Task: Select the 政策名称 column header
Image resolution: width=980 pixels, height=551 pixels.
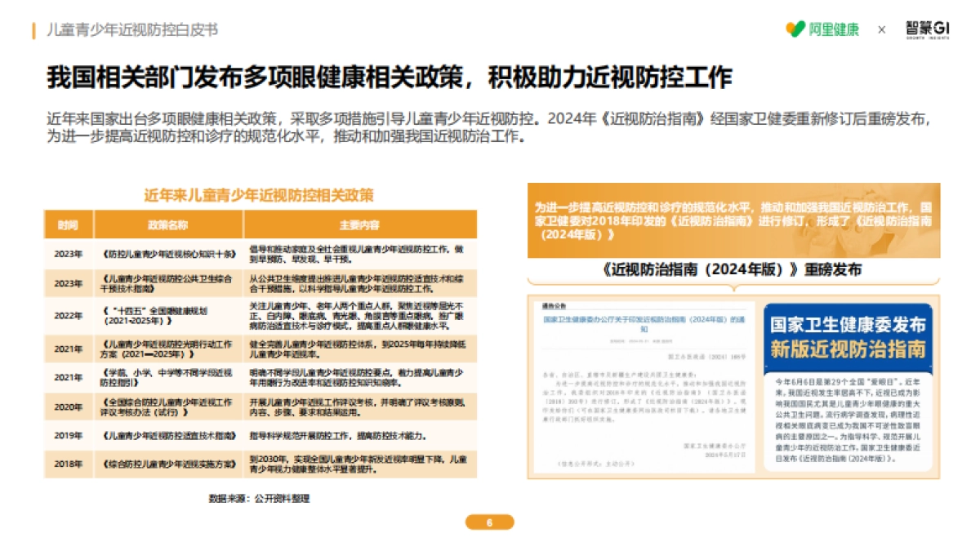Action: pyautogui.click(x=170, y=224)
